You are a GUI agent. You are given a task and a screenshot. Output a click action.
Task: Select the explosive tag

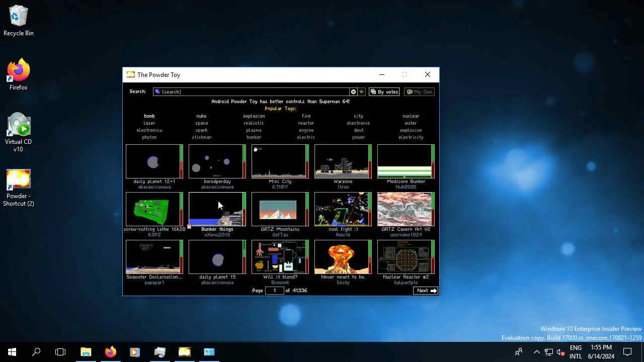click(411, 130)
